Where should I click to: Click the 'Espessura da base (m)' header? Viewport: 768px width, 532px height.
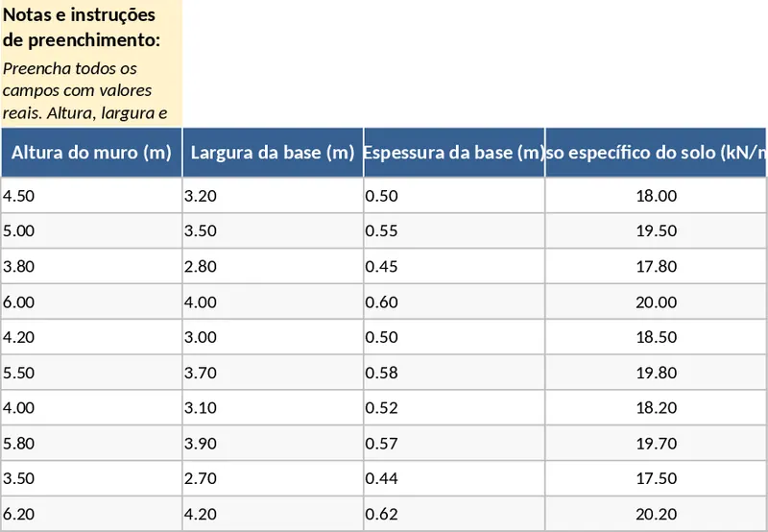point(454,152)
